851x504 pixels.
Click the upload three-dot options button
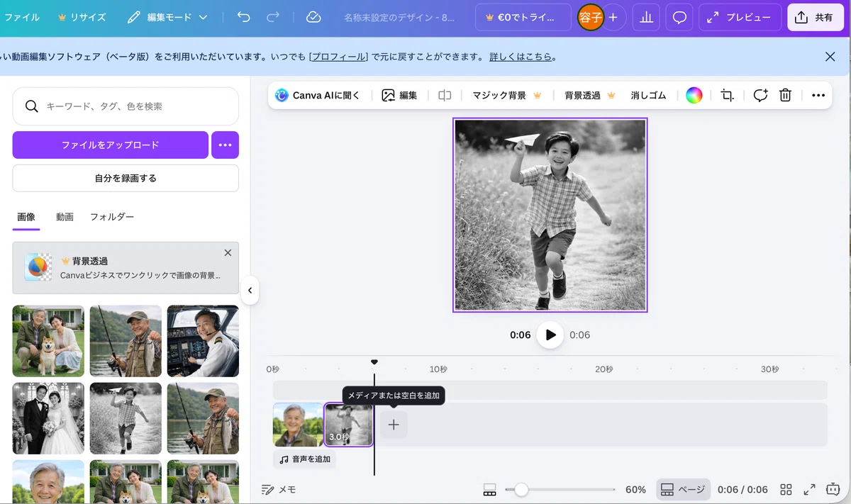pos(225,145)
